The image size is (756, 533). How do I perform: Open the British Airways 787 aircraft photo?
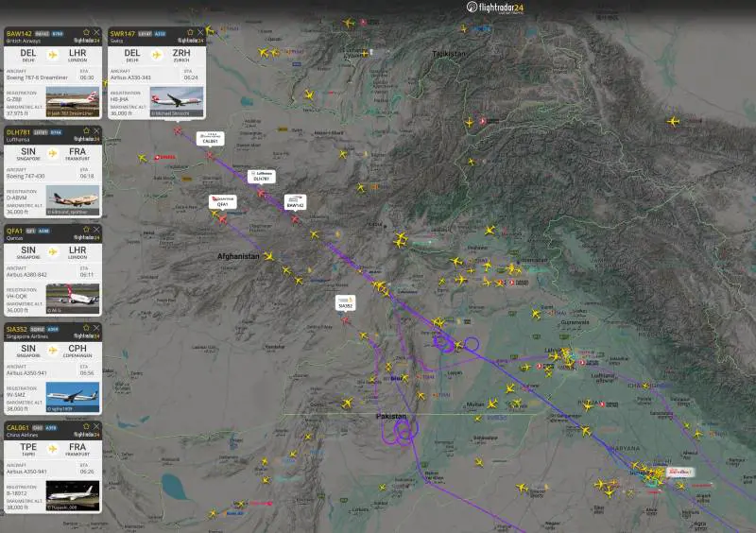[73, 100]
